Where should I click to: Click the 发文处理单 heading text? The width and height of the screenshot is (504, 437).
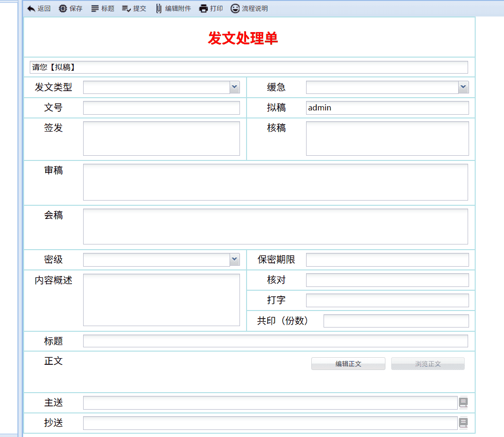243,38
